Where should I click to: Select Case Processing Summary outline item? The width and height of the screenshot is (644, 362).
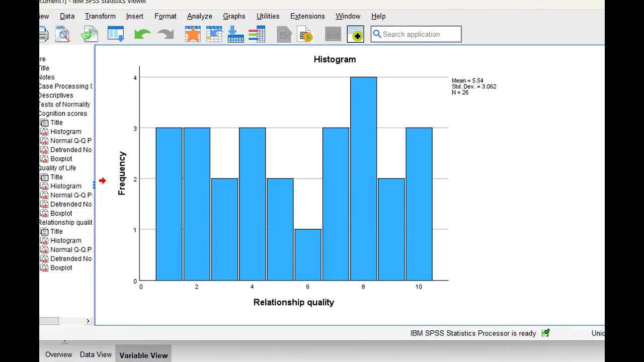[x=66, y=86]
